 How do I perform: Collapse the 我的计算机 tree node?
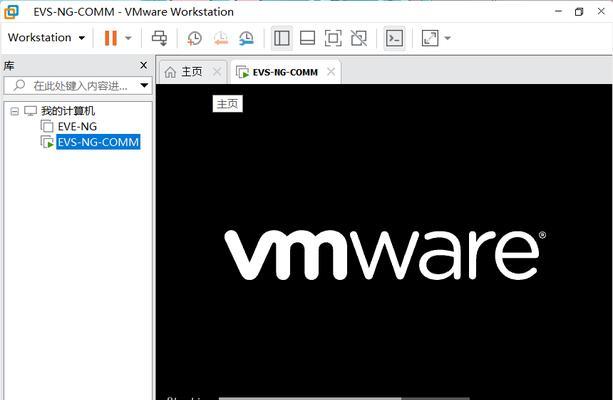(14, 111)
